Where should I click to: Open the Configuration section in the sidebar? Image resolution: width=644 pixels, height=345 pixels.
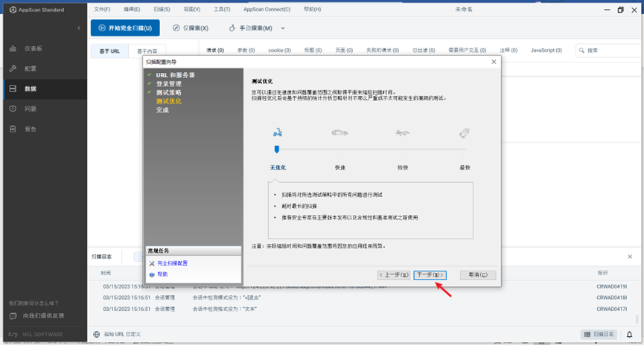point(45,68)
